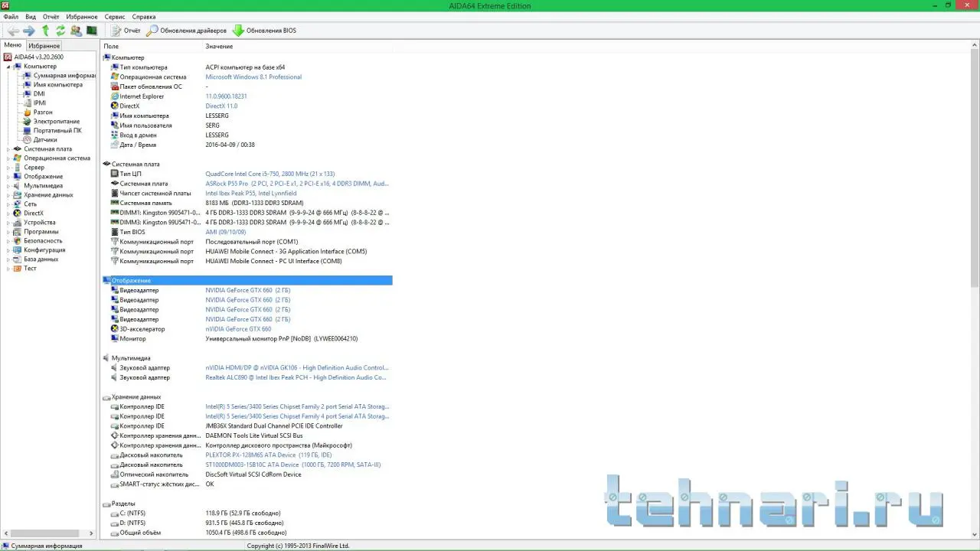Open the Realtek ALC890 audio link
980x551 pixels.
click(x=296, y=377)
